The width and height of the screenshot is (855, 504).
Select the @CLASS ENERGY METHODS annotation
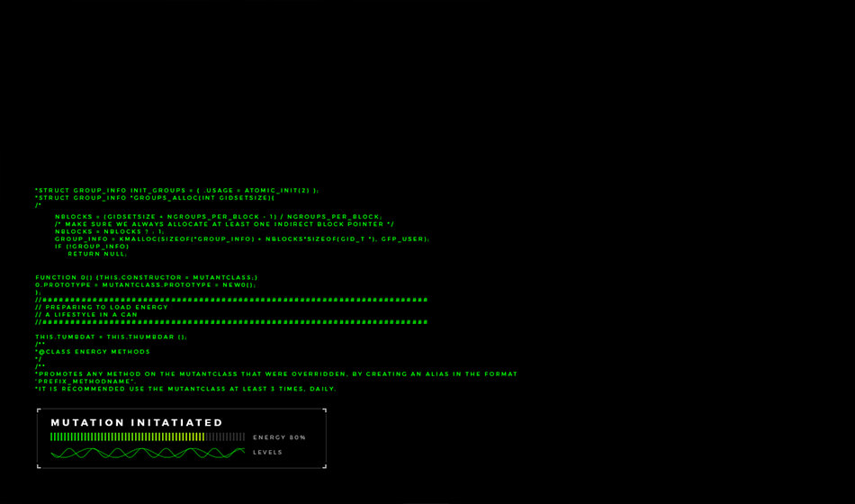coord(93,351)
